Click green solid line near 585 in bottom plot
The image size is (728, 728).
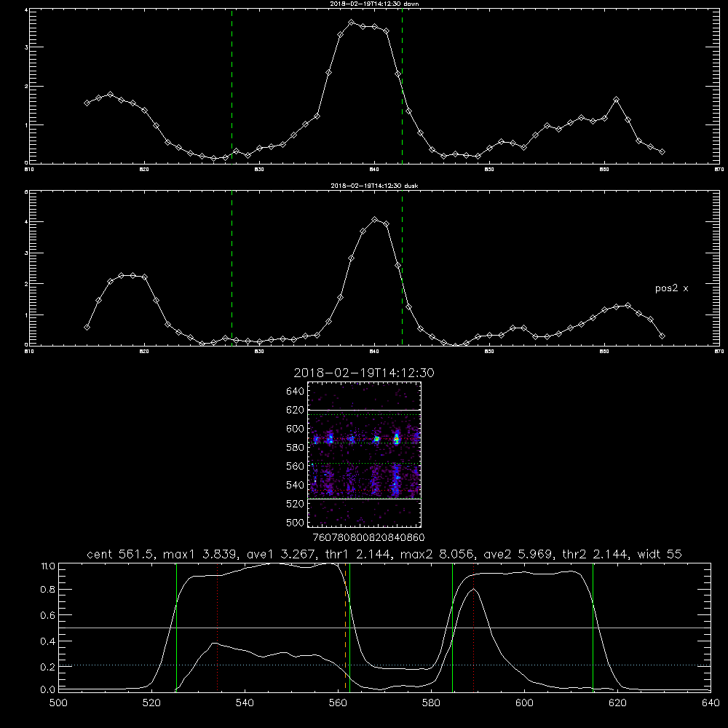click(453, 627)
